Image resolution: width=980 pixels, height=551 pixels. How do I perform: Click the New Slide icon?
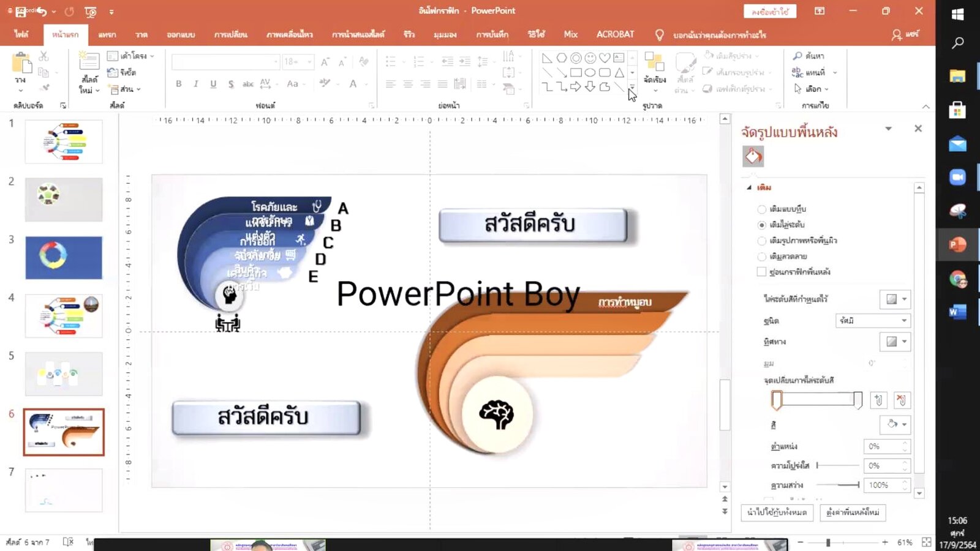[89, 61]
